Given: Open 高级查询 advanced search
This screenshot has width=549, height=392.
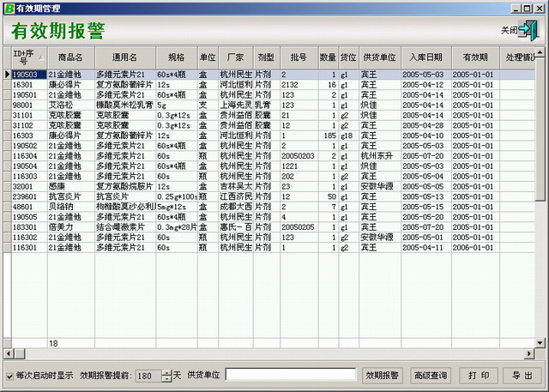Looking at the screenshot, I should 431,376.
